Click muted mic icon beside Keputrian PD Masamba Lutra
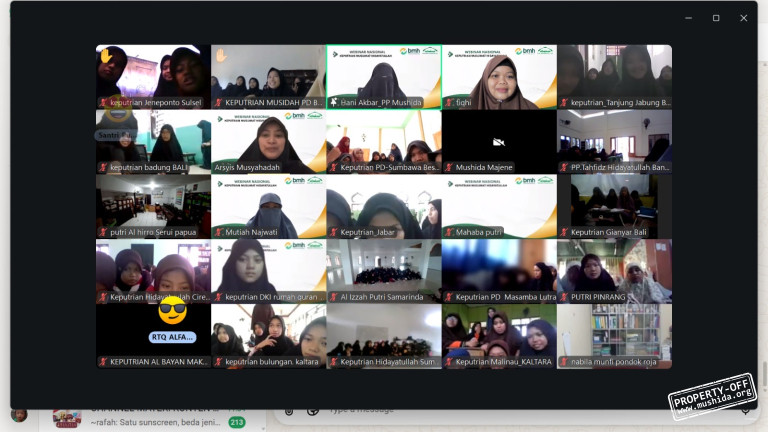768x432 pixels. point(449,297)
